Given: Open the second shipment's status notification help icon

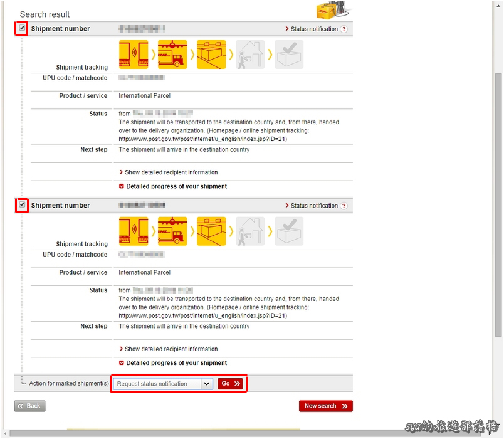Looking at the screenshot, I should [344, 206].
